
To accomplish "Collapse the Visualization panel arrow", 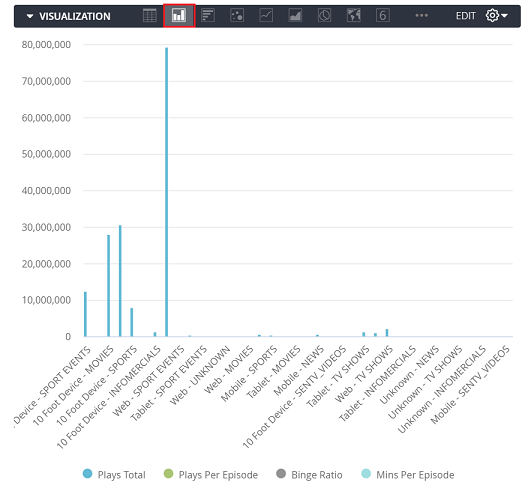I will pos(30,16).
